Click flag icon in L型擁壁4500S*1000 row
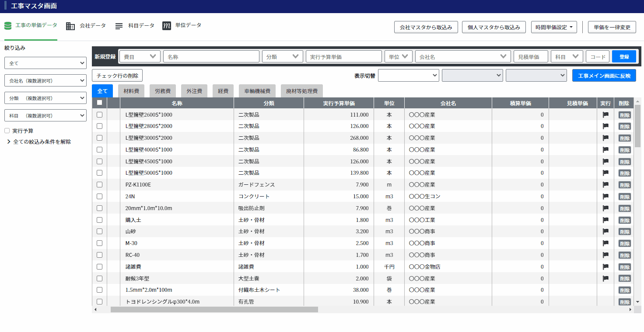Image resolution: width=644 pixels, height=332 pixels. coord(605,161)
